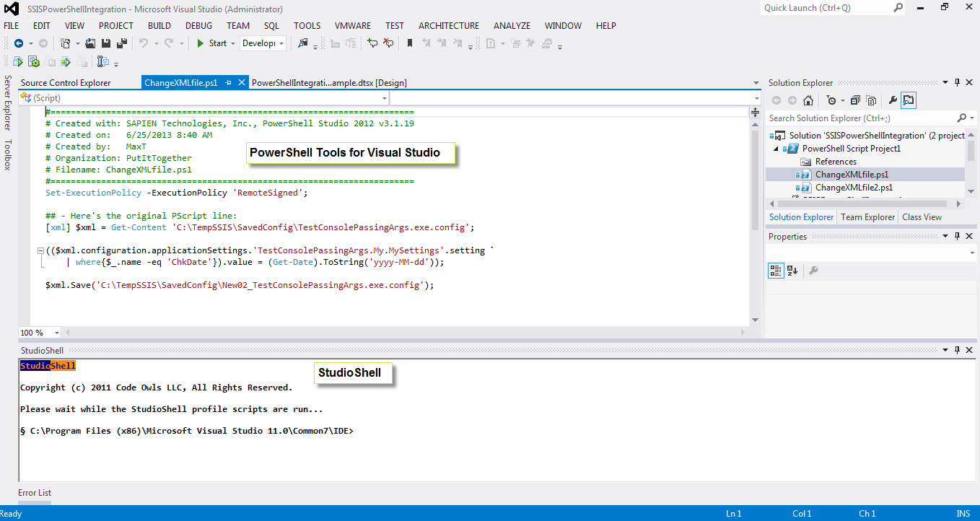Open the FILE menu

[x=12, y=25]
